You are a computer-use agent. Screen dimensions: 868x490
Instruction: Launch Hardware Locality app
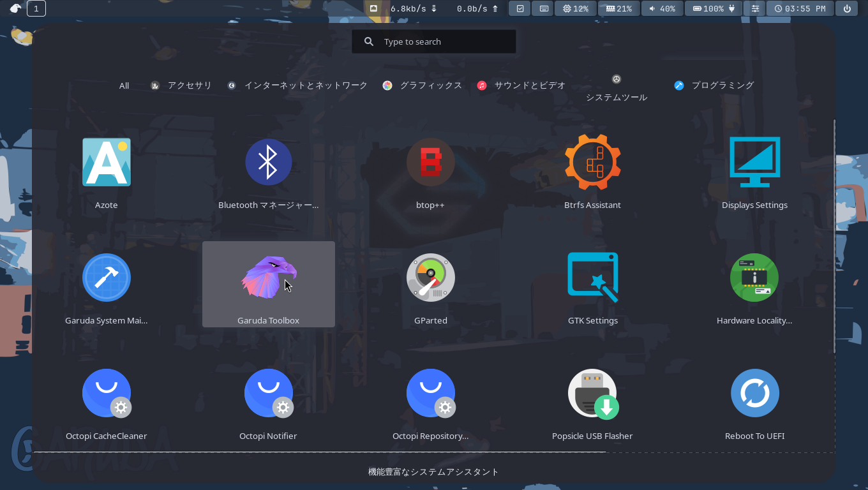pos(754,285)
